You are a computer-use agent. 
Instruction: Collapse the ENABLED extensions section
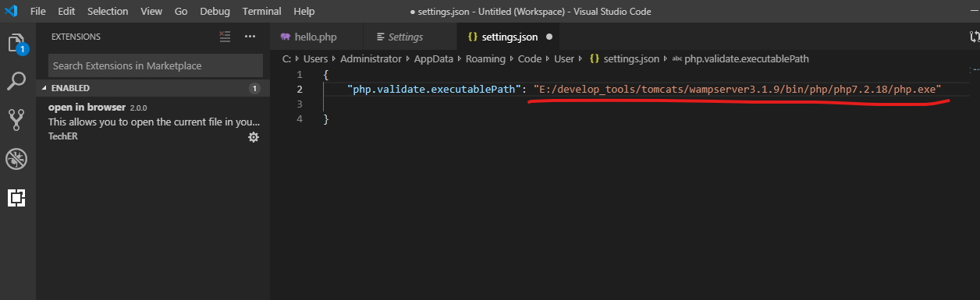(x=154, y=88)
